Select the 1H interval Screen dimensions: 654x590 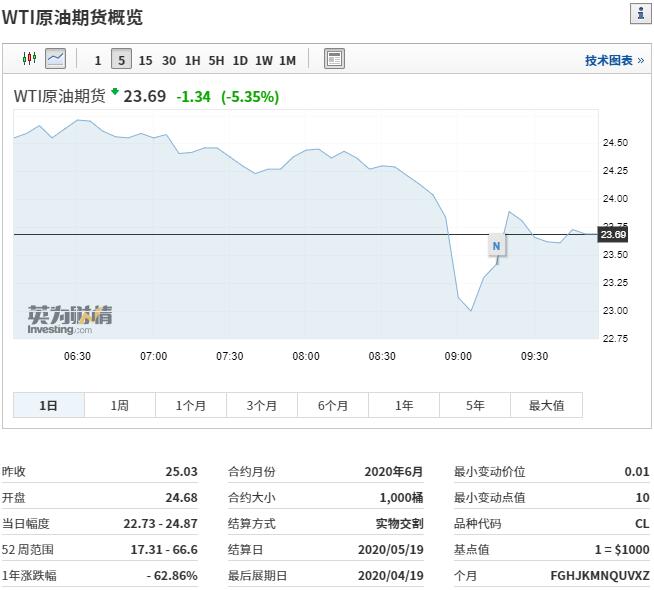point(192,60)
